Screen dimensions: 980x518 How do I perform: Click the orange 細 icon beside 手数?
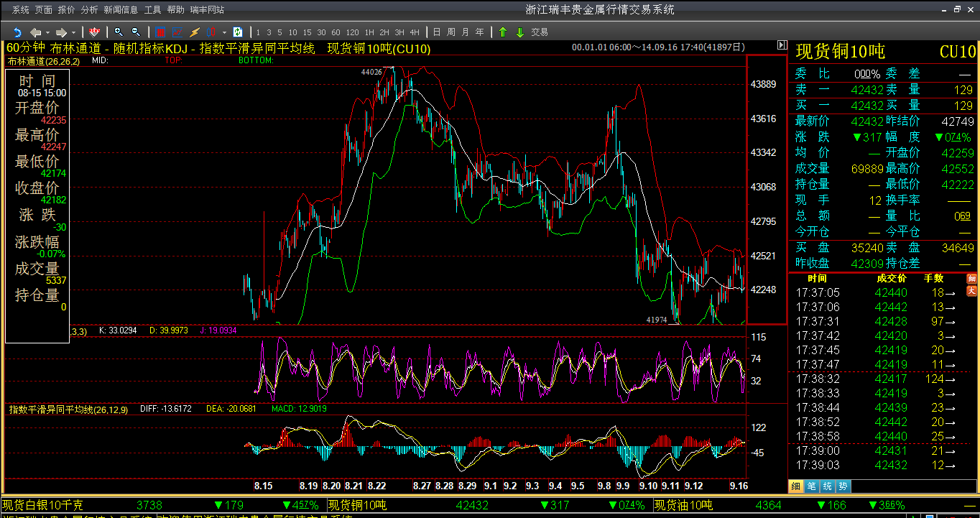pos(971,279)
